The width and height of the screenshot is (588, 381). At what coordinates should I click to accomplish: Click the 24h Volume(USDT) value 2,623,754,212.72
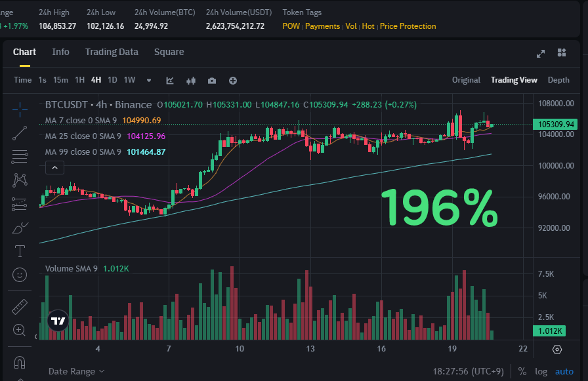point(235,26)
